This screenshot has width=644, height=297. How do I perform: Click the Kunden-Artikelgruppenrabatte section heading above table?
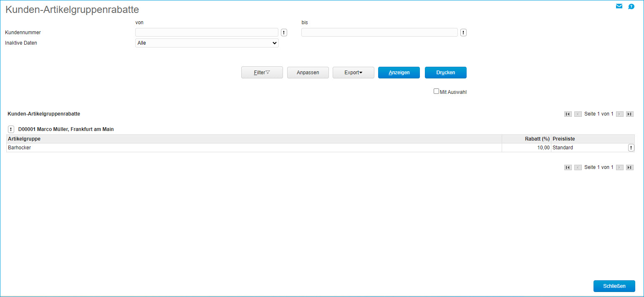point(44,113)
